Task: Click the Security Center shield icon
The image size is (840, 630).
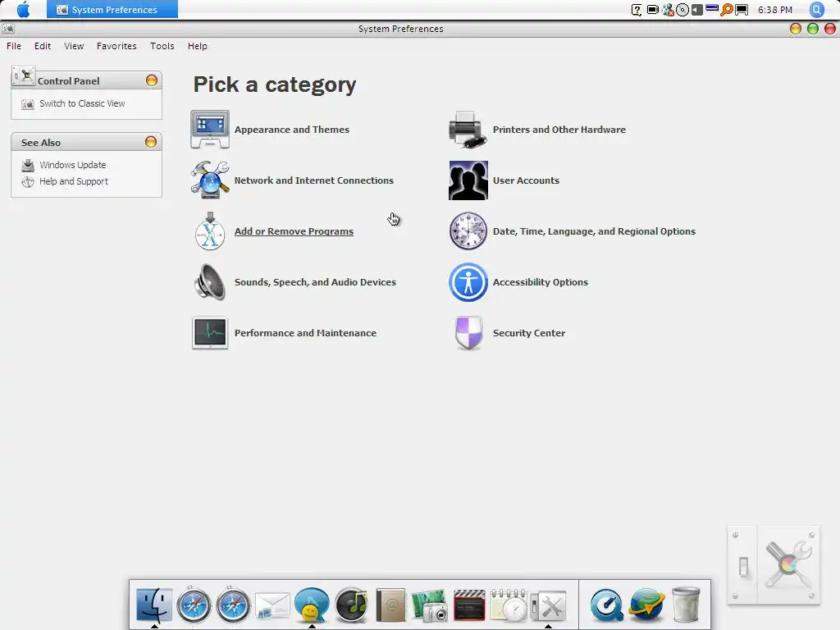Action: coord(468,333)
